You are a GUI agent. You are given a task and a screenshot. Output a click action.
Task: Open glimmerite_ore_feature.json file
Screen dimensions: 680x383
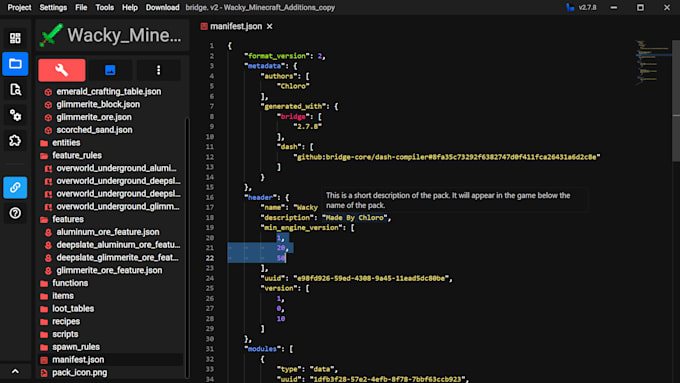pyautogui.click(x=109, y=270)
